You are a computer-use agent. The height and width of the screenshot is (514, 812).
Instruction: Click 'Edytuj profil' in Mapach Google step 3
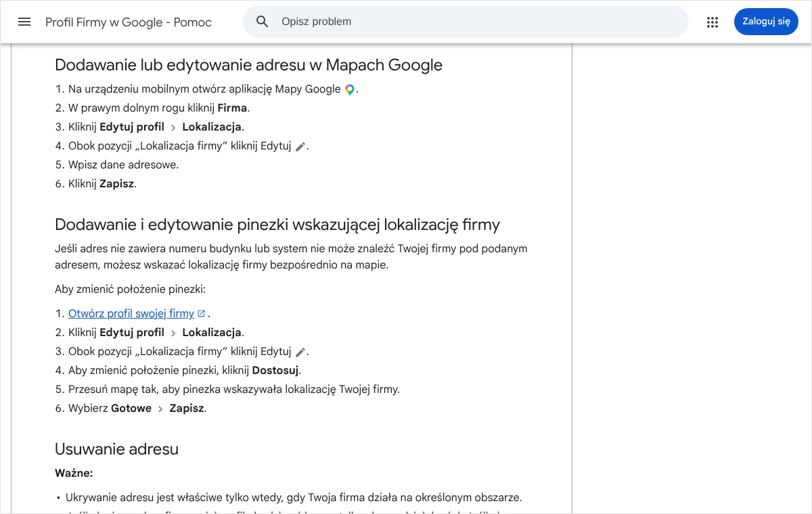pos(132,127)
